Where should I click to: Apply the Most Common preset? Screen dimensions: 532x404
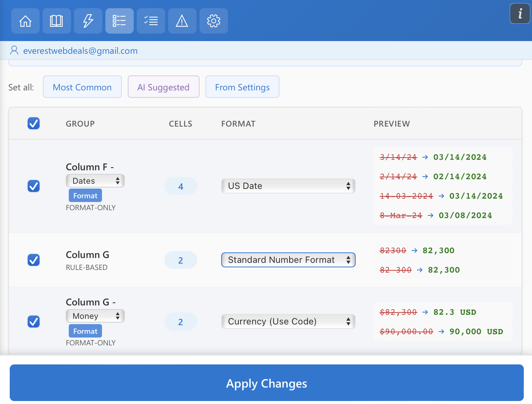(x=82, y=87)
